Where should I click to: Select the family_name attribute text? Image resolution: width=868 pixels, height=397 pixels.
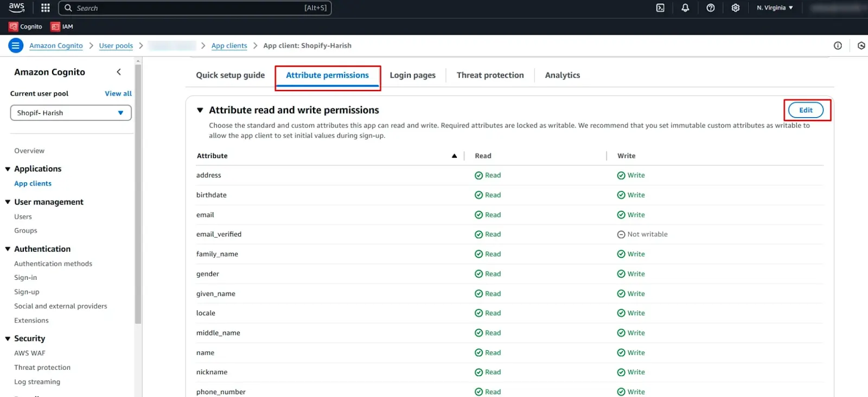(217, 254)
